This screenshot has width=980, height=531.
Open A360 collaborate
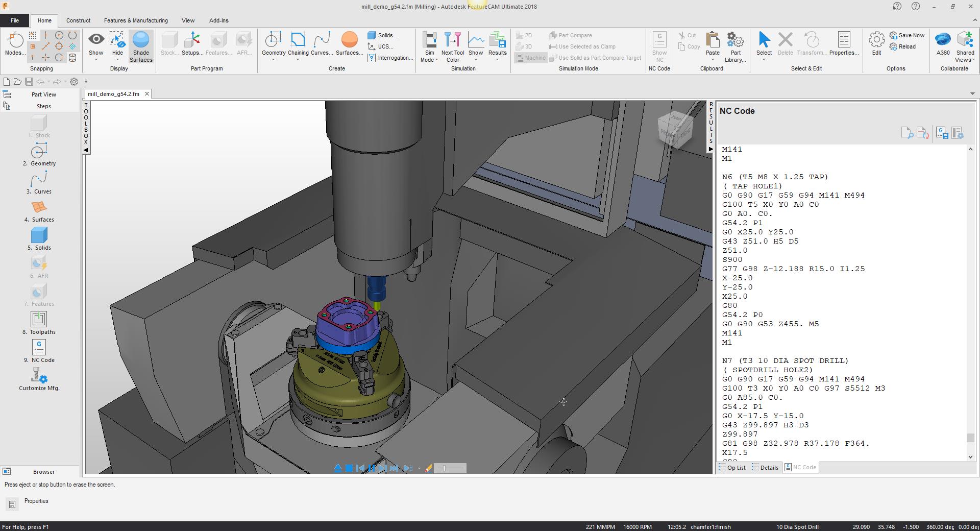(943, 44)
